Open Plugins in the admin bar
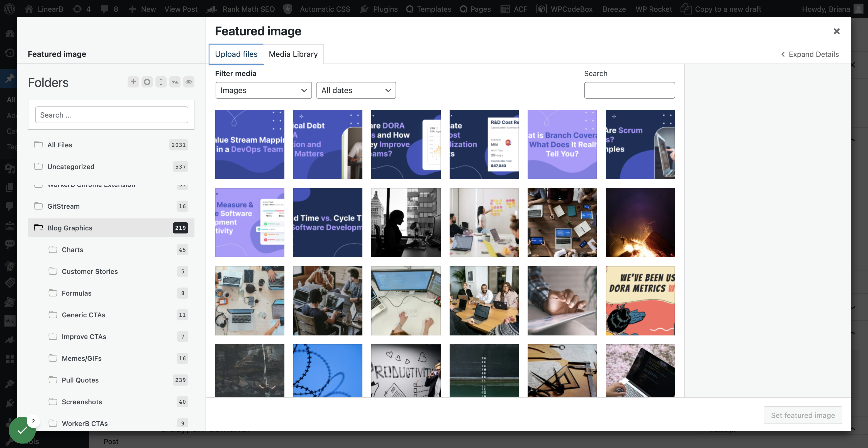 tap(379, 9)
